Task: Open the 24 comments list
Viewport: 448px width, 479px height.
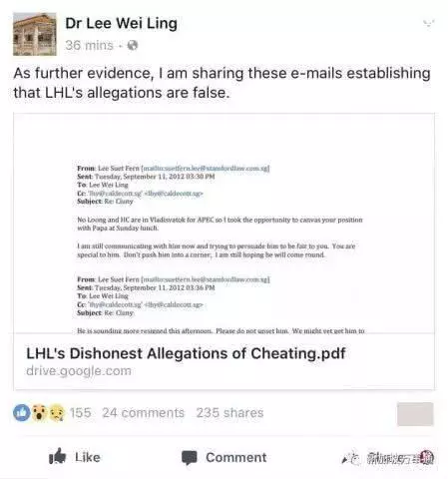Action: point(143,413)
